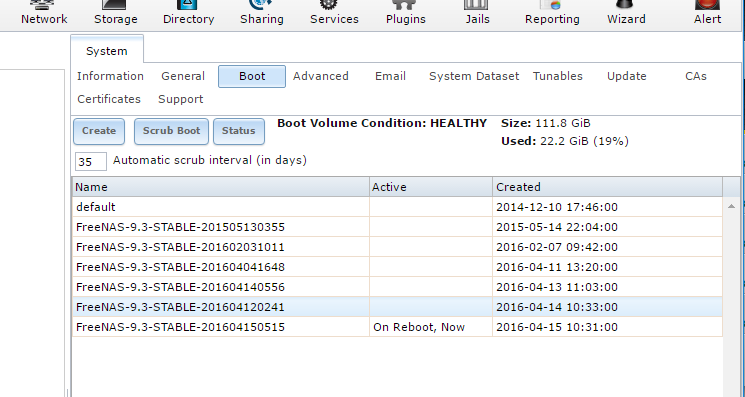The image size is (745, 397).
Task: Switch to the Advanced sub-tab
Action: click(321, 76)
